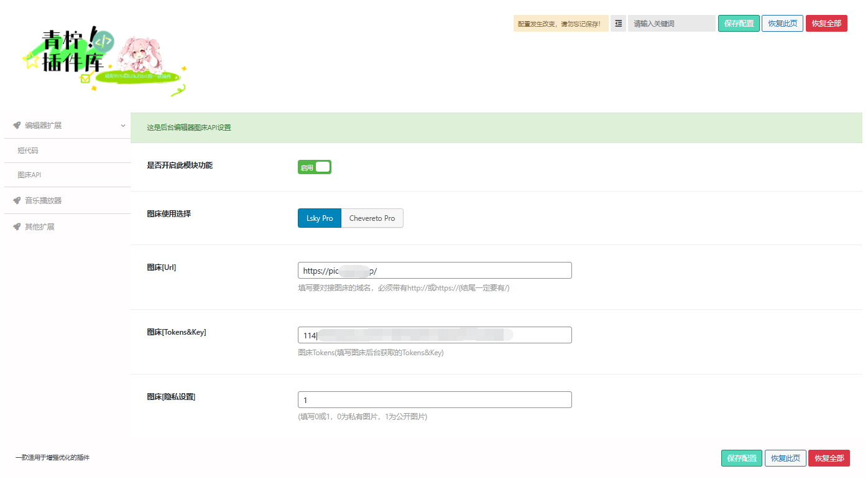Focus the 请输入关键词 search field

point(672,24)
